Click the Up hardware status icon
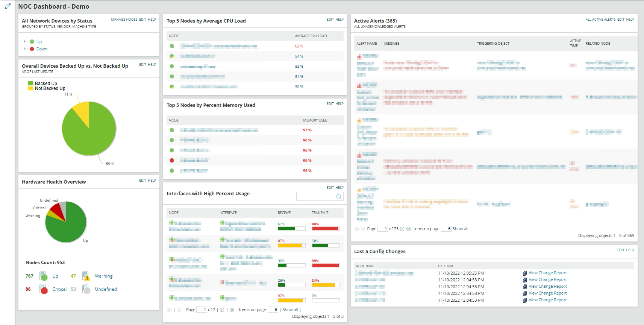 (43, 276)
